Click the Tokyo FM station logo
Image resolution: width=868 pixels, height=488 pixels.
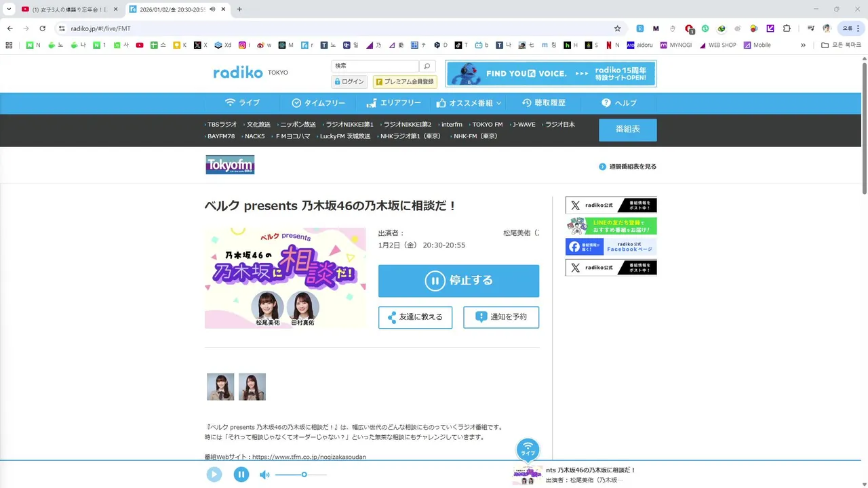coord(230,165)
